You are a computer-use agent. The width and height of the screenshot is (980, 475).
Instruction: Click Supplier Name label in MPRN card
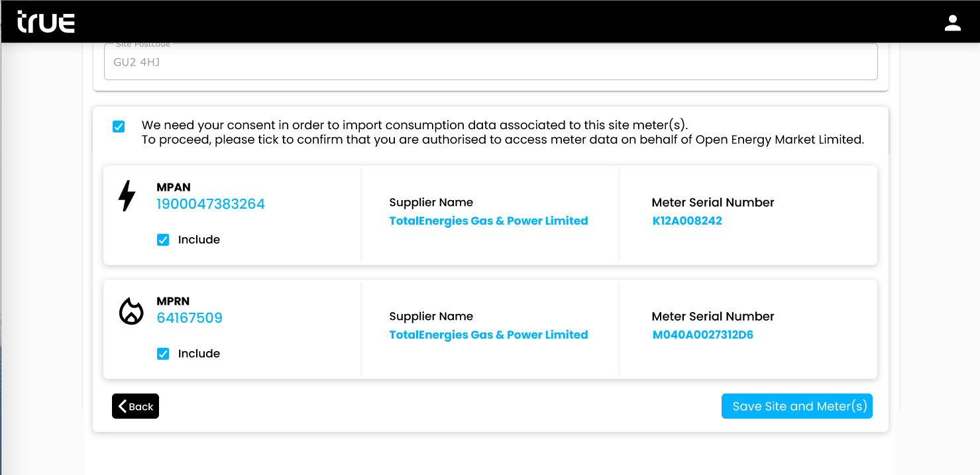(431, 317)
